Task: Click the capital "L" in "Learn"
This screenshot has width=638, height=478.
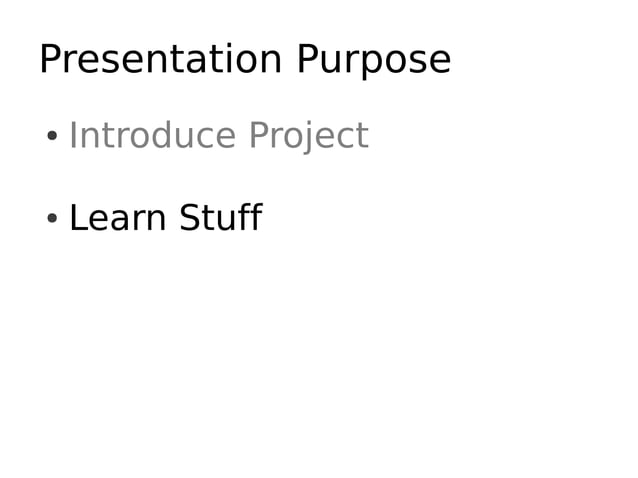Action: coord(77,218)
